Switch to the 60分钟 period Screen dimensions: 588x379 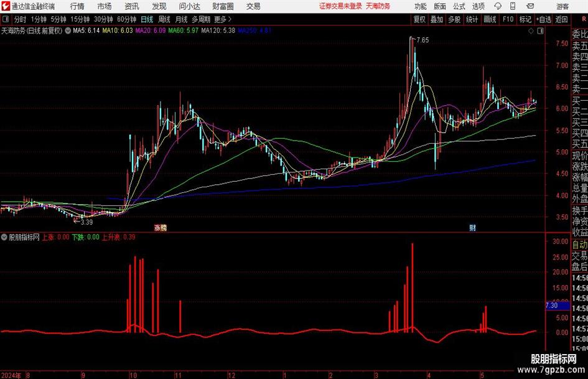tap(126, 19)
